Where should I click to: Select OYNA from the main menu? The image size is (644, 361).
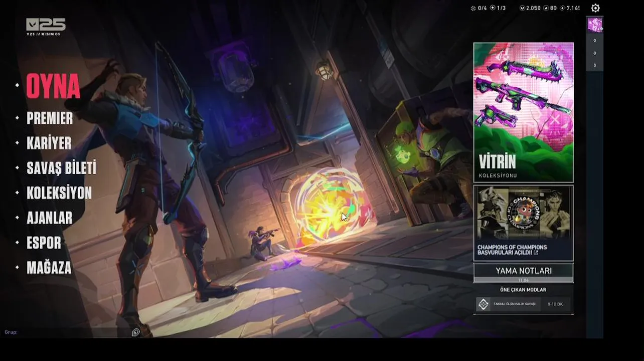[x=53, y=86]
